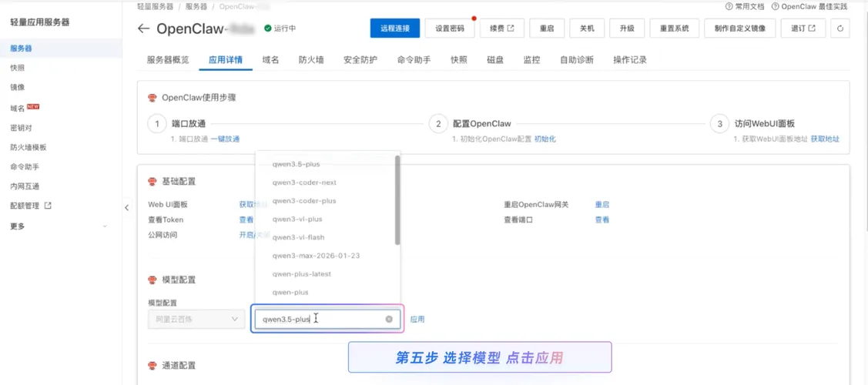Click 服务器 in the breadcrumb
This screenshot has height=385, width=868.
pyautogui.click(x=196, y=7)
